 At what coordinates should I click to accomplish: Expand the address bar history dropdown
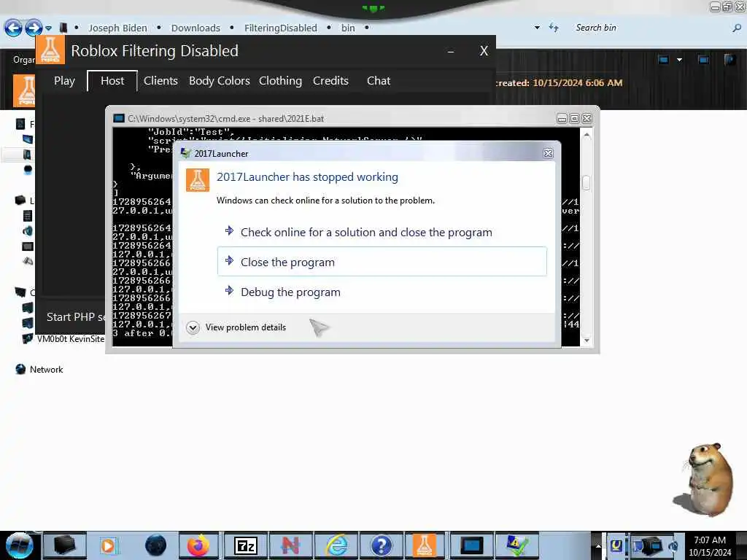(537, 28)
